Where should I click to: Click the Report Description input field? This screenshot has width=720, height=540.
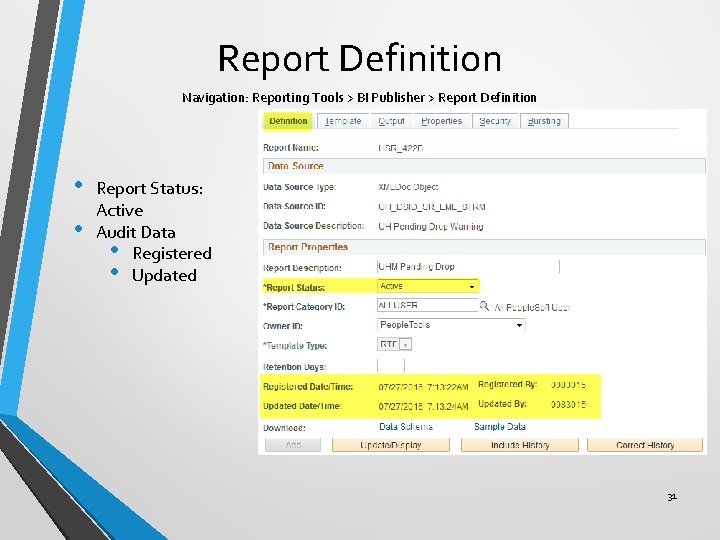coord(468,266)
